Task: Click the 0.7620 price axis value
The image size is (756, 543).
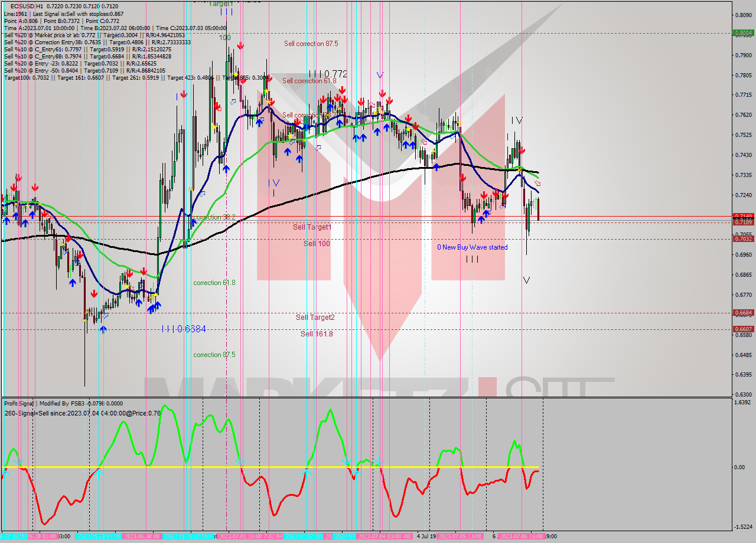Action: tap(743, 115)
